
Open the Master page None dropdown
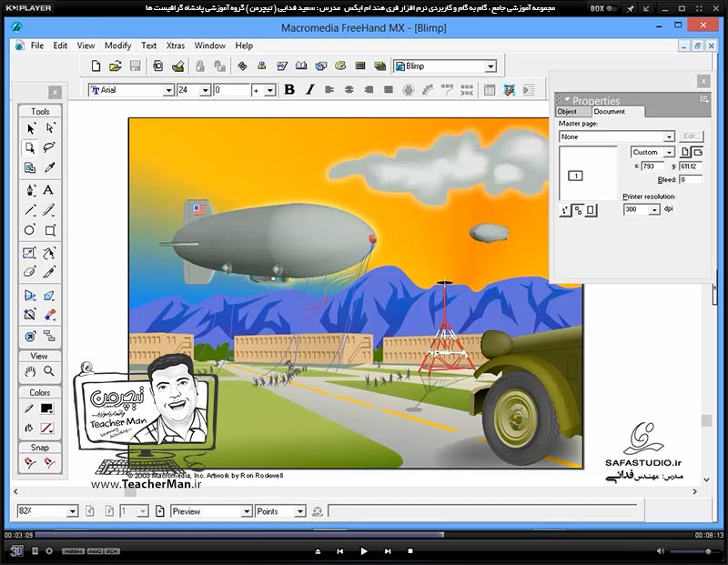coord(669,137)
